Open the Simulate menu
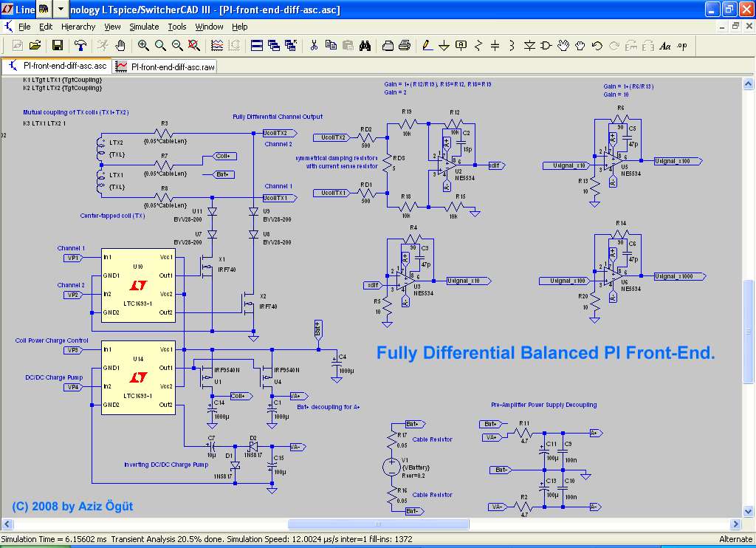 point(144,27)
